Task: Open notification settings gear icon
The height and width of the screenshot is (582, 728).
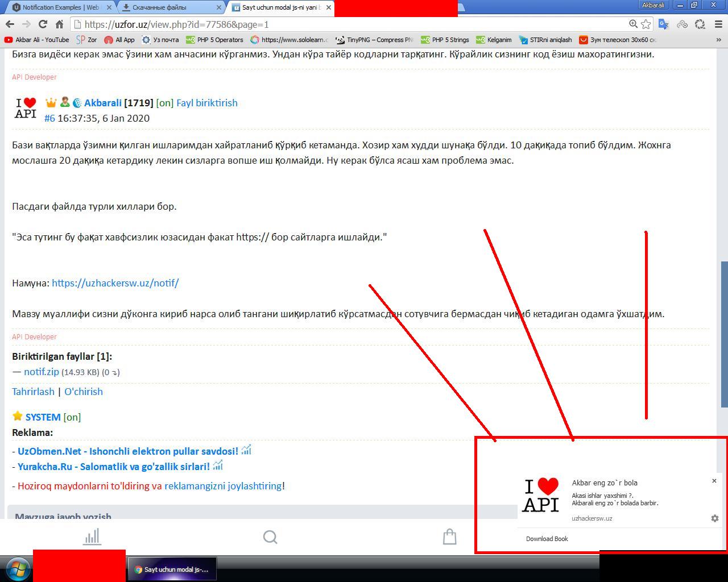Action: (715, 518)
